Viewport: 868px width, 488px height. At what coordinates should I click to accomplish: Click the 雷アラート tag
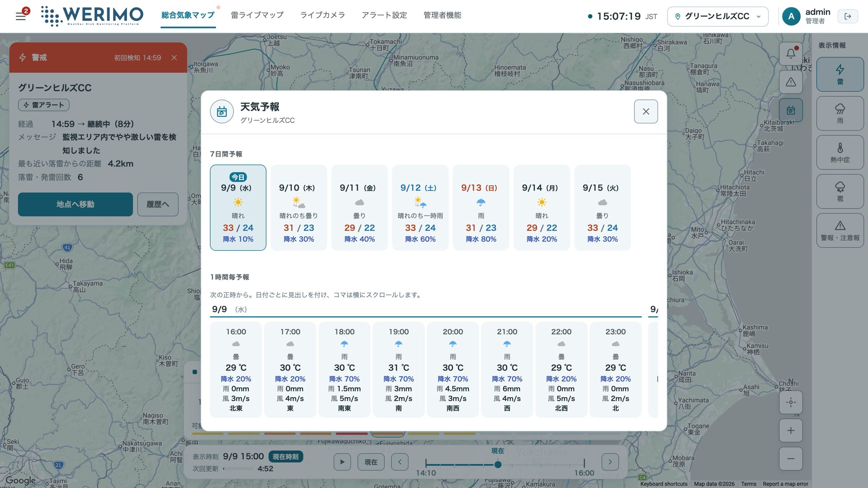(x=44, y=105)
